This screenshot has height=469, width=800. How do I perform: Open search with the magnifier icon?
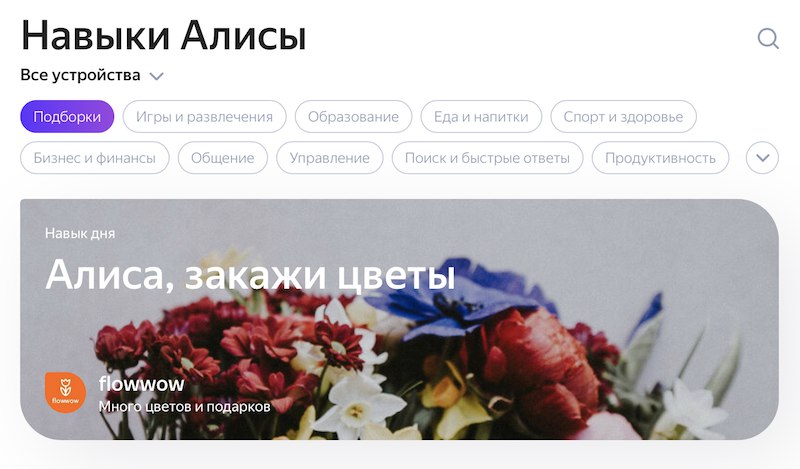[768, 38]
